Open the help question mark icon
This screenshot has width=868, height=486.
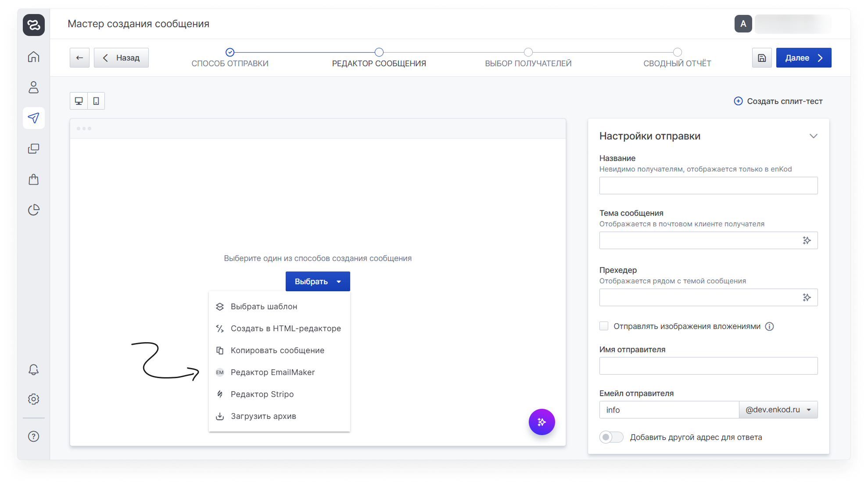(34, 436)
